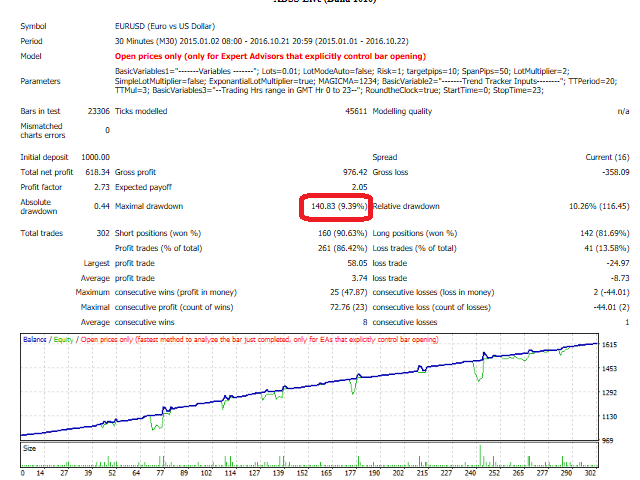Click Modelling quality n/a value

click(623, 111)
